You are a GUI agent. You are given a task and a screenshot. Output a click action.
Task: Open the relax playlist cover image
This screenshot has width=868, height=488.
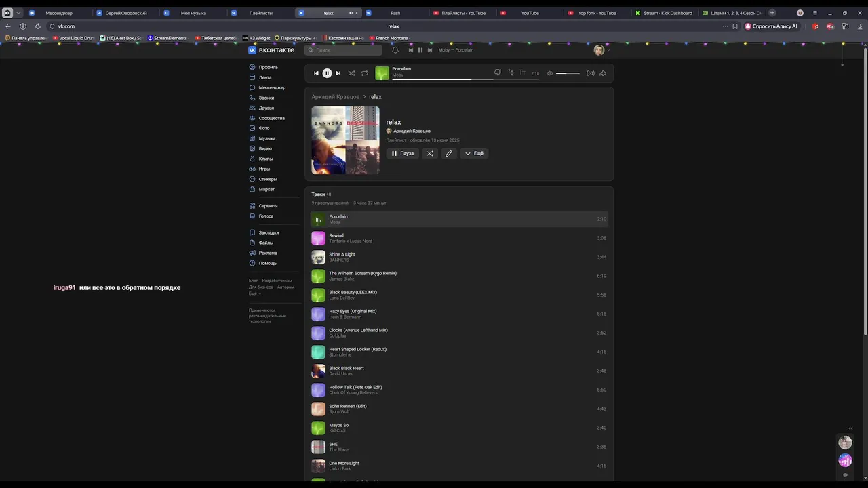[x=345, y=140]
